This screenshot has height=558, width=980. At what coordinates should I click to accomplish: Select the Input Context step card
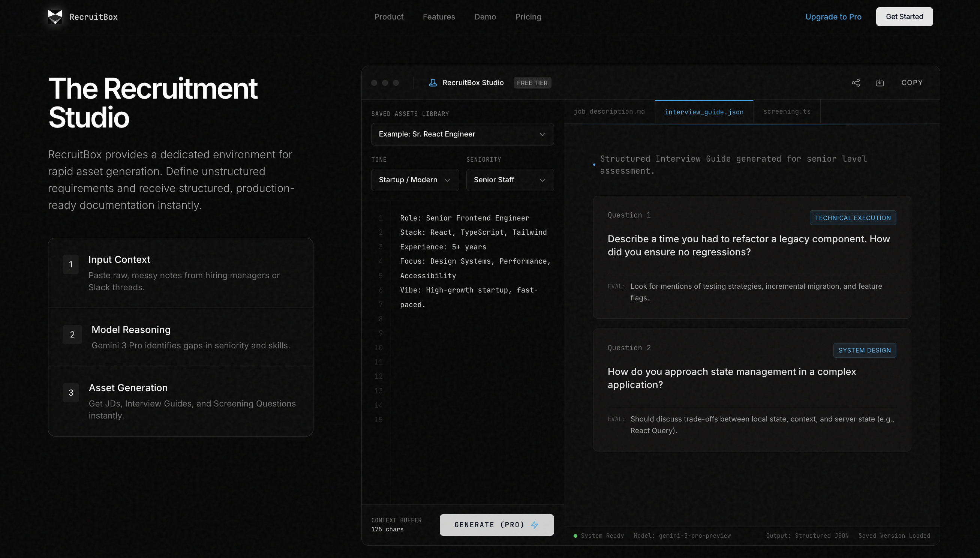180,273
